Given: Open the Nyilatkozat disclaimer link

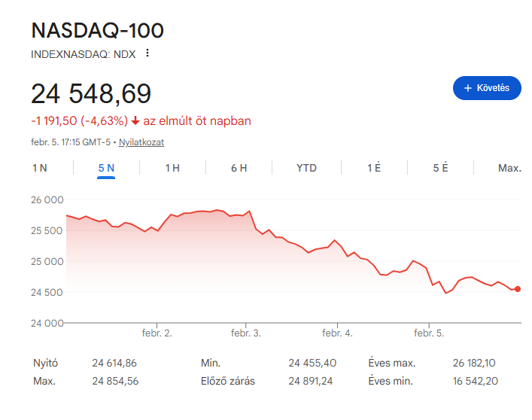Looking at the screenshot, I should [x=141, y=142].
